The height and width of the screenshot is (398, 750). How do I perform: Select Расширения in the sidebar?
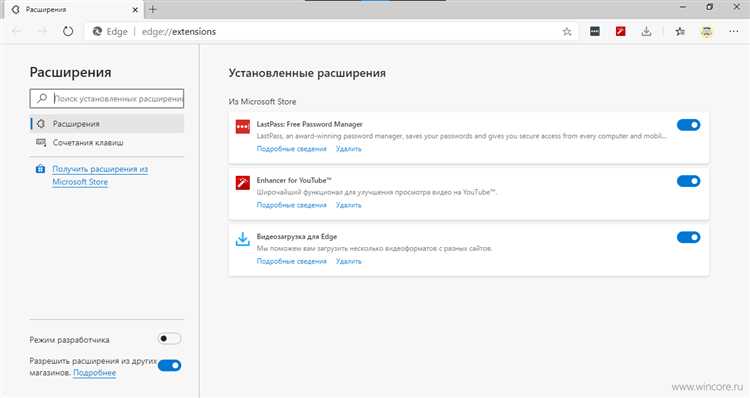pyautogui.click(x=107, y=123)
